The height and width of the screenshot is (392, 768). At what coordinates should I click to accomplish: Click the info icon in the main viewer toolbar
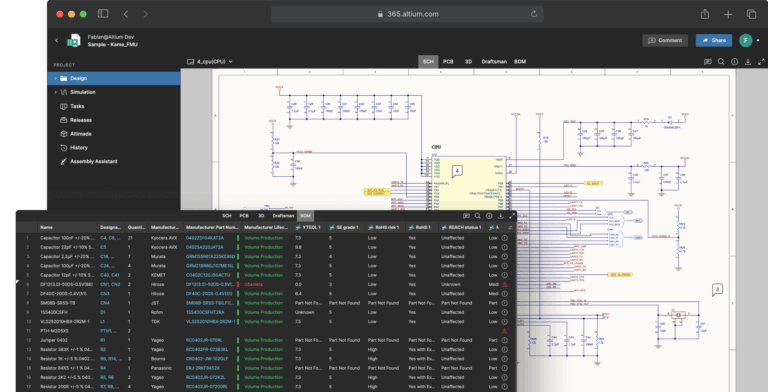click(734, 62)
